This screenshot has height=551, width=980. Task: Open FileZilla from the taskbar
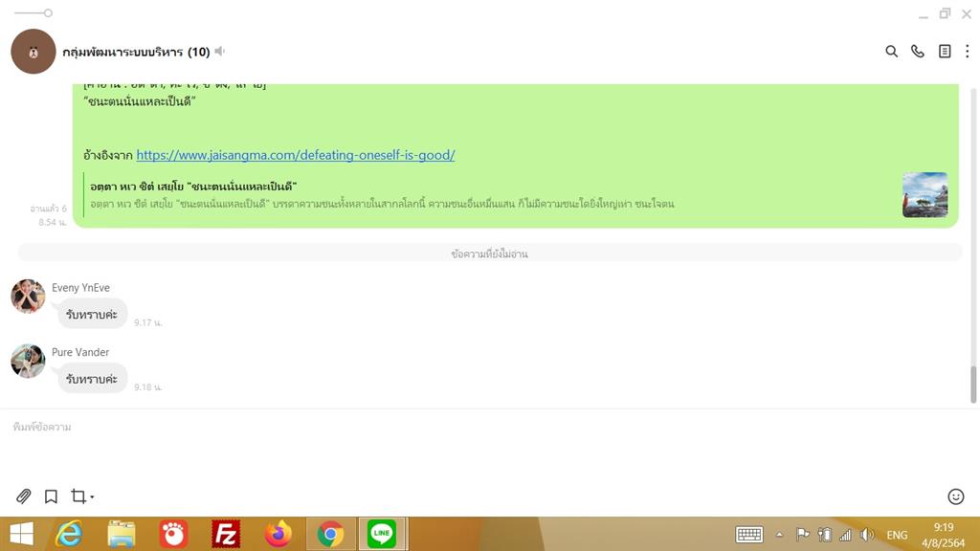pyautogui.click(x=225, y=533)
